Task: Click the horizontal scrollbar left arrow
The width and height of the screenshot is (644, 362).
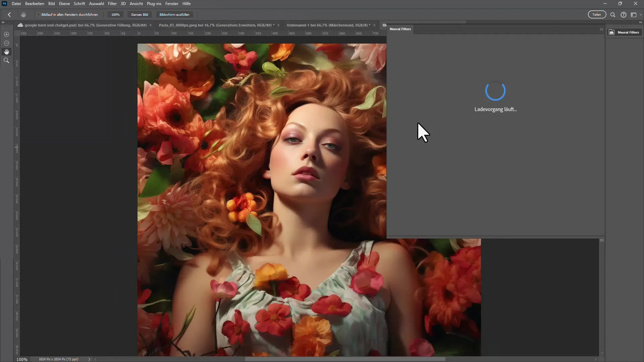Action: click(95, 359)
